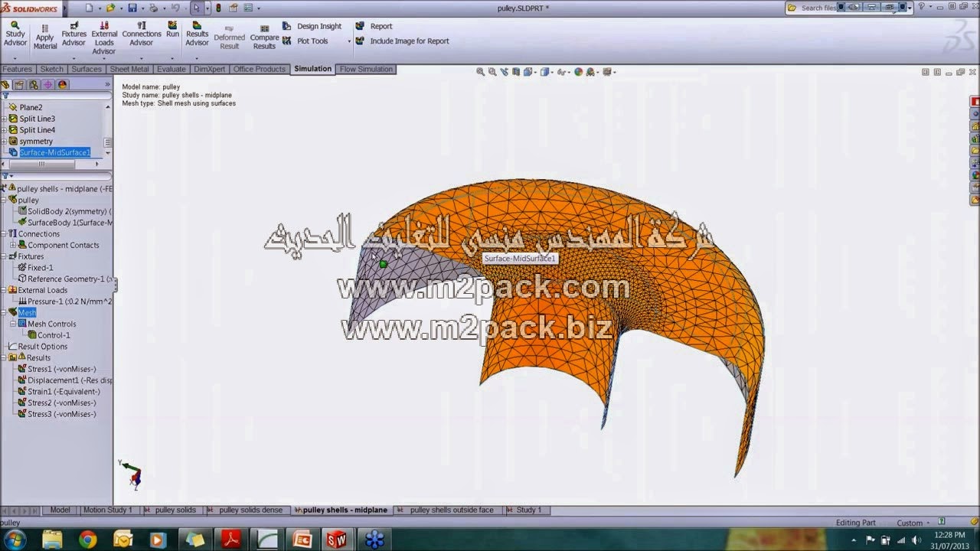Create a simulation Report
Image resolution: width=980 pixels, height=551 pixels.
click(374, 26)
